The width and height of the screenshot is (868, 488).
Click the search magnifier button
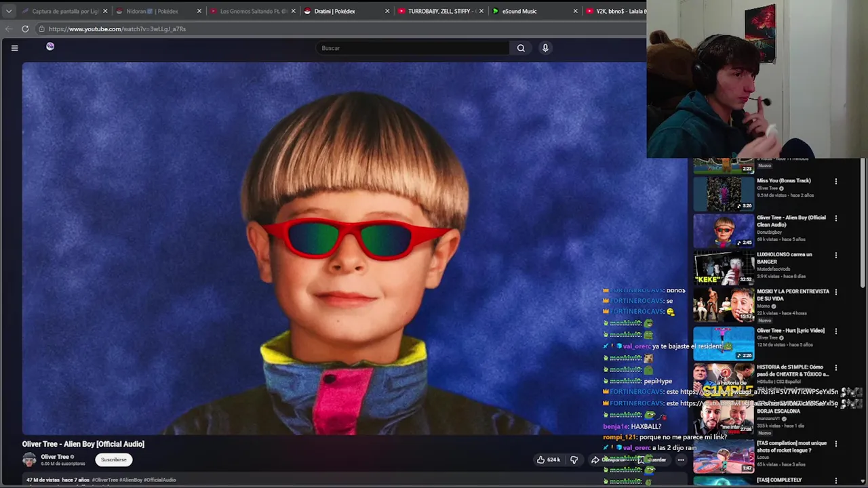point(521,48)
